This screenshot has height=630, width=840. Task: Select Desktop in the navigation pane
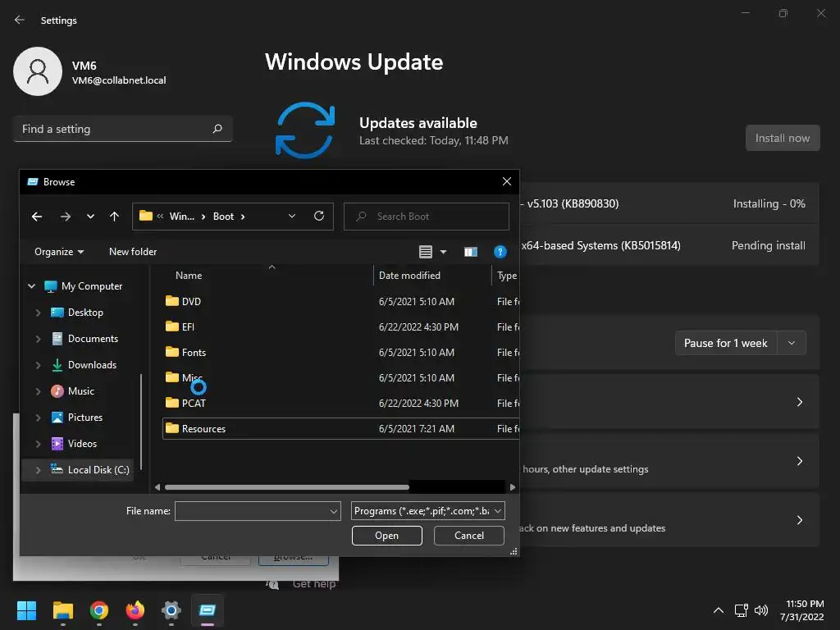[85, 313]
